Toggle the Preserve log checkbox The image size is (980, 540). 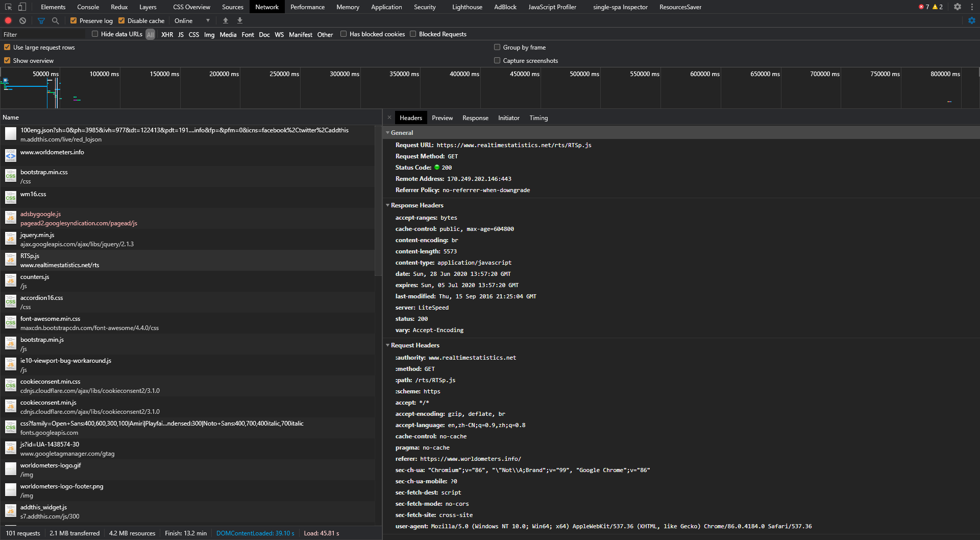tap(73, 21)
